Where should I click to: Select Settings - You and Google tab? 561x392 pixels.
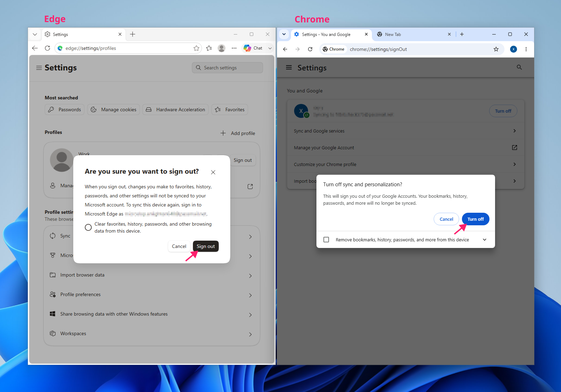click(x=331, y=34)
